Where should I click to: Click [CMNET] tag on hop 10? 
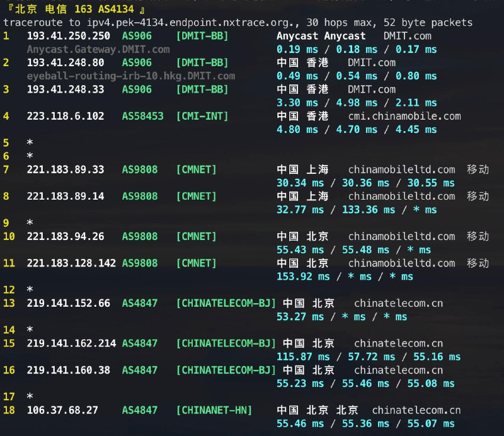click(197, 236)
